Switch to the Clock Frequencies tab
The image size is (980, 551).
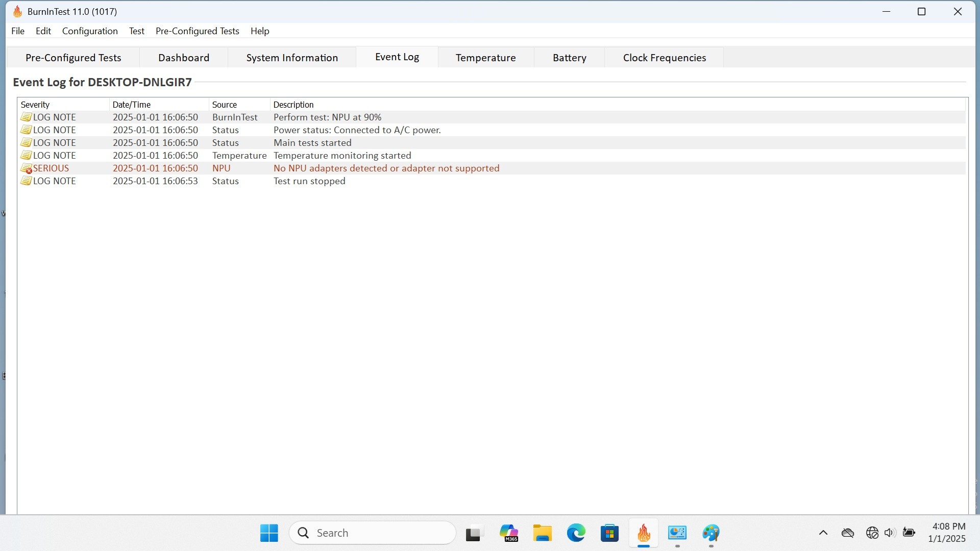[x=665, y=58]
